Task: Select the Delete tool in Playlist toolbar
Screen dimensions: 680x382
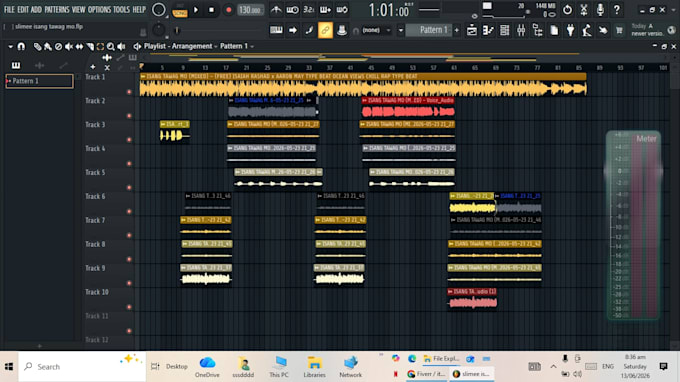Action: (58, 46)
